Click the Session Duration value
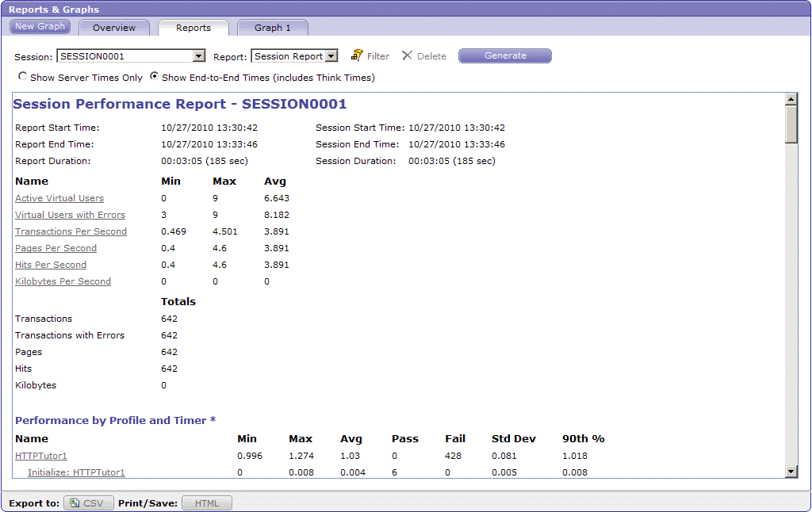This screenshot has width=812, height=512. click(452, 161)
